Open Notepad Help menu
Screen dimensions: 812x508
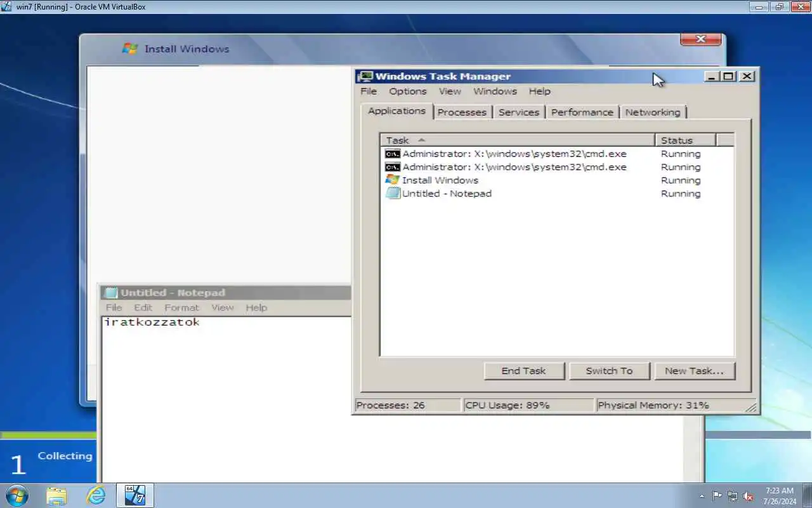256,307
